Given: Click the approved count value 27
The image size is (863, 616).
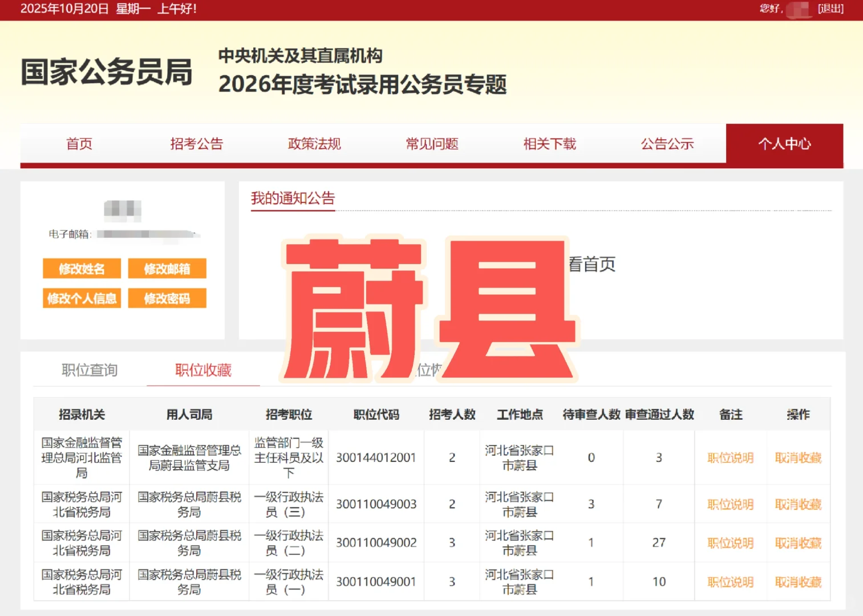Looking at the screenshot, I should pos(659,543).
